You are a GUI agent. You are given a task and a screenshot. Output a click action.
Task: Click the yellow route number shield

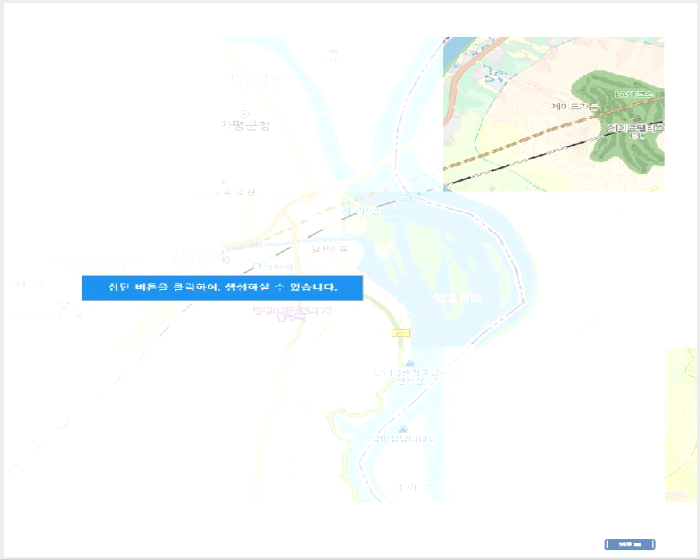400,333
